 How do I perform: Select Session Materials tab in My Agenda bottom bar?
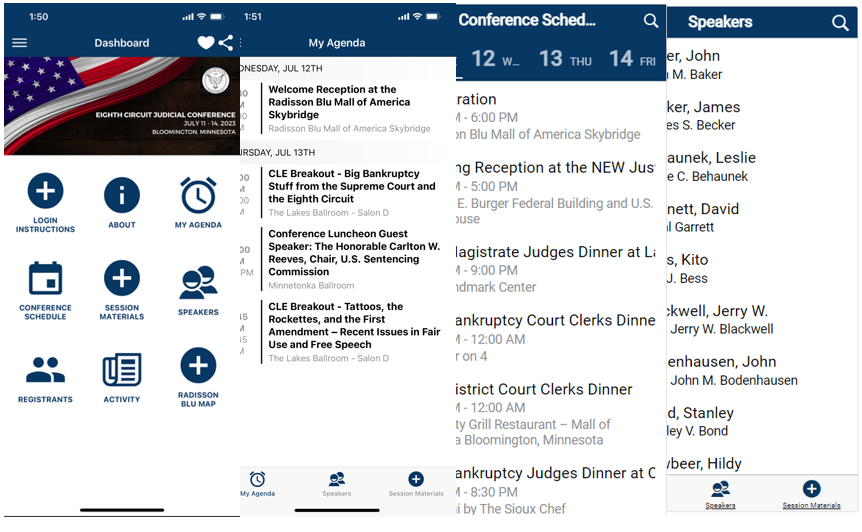(x=416, y=484)
